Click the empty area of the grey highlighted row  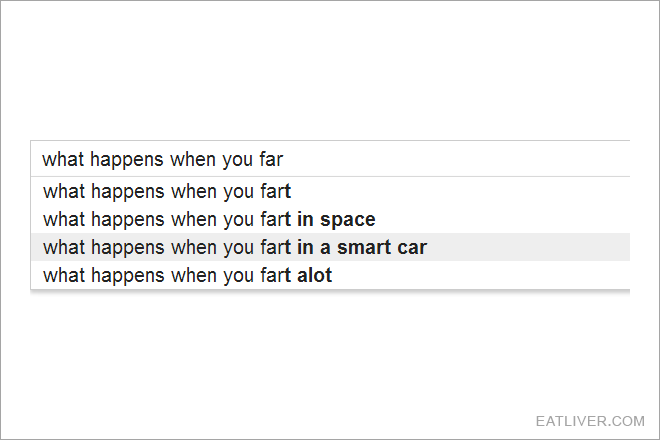click(x=528, y=247)
